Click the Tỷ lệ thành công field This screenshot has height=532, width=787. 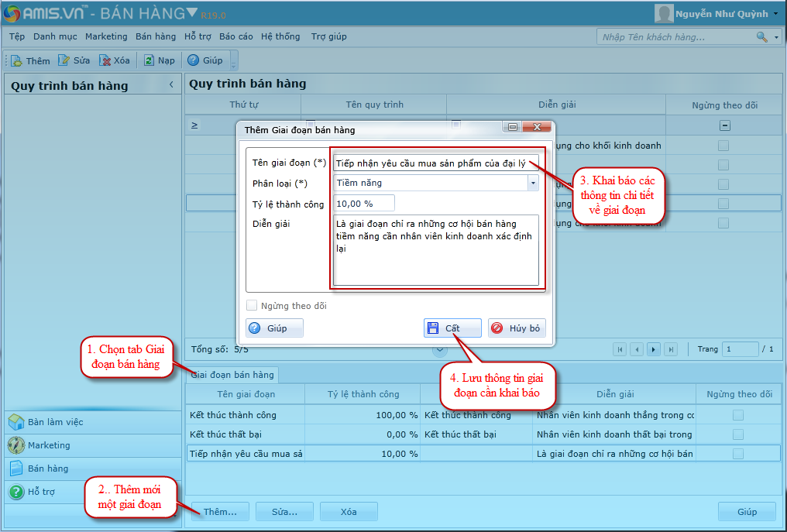pyautogui.click(x=364, y=203)
